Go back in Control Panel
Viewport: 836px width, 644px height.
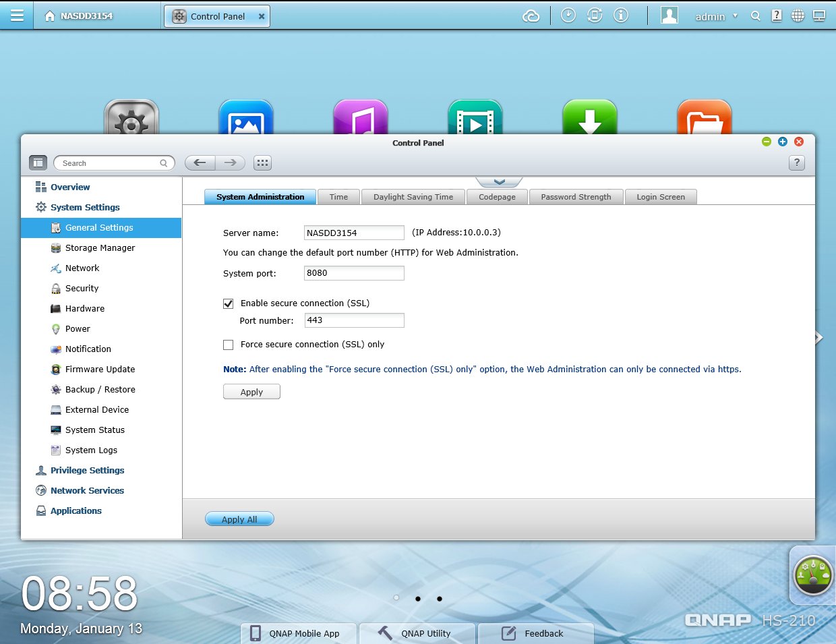pos(200,163)
